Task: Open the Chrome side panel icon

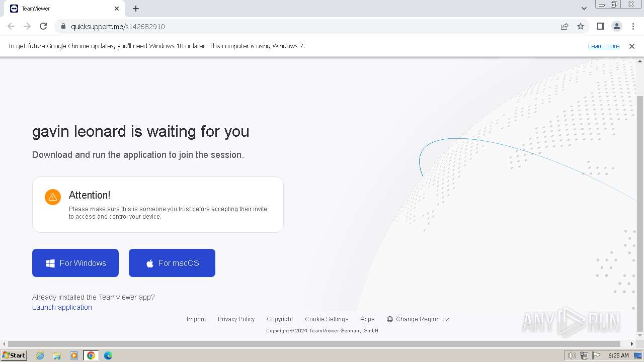Action: pos(600,26)
